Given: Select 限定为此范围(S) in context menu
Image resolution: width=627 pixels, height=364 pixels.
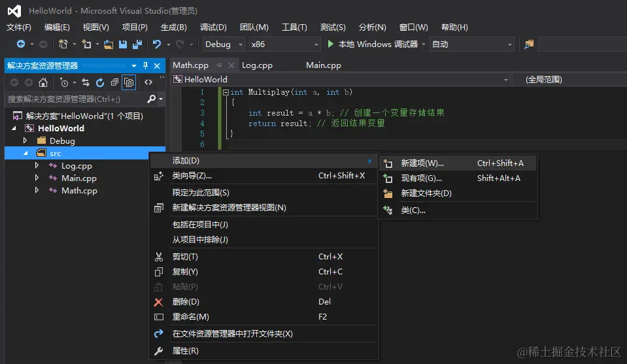Looking at the screenshot, I should [x=264, y=193].
